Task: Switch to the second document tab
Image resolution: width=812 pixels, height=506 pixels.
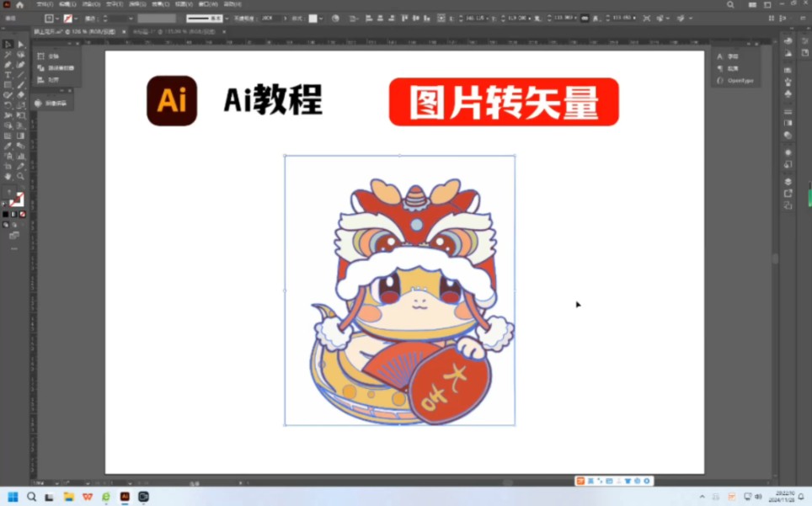Action: click(174, 31)
